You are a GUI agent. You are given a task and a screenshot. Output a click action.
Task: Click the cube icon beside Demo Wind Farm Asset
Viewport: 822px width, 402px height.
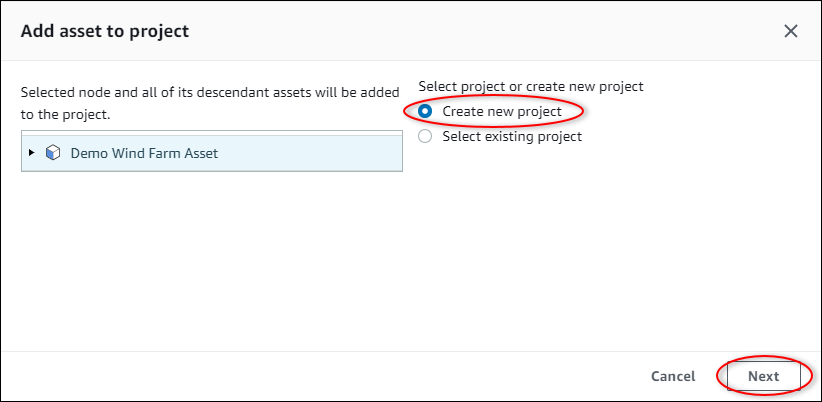[53, 153]
